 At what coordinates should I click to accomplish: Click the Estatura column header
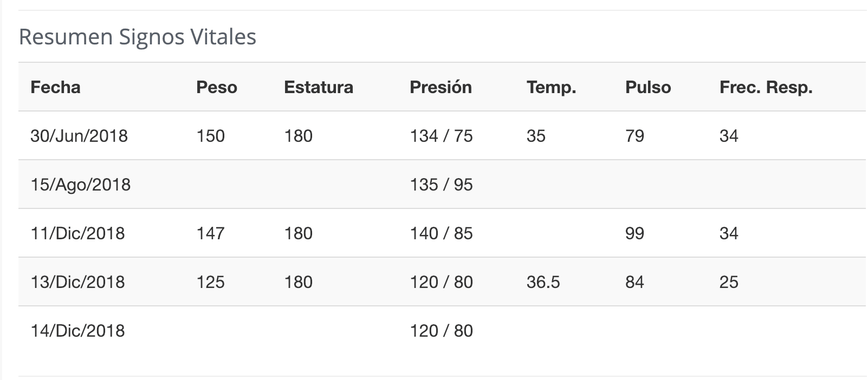tap(319, 87)
